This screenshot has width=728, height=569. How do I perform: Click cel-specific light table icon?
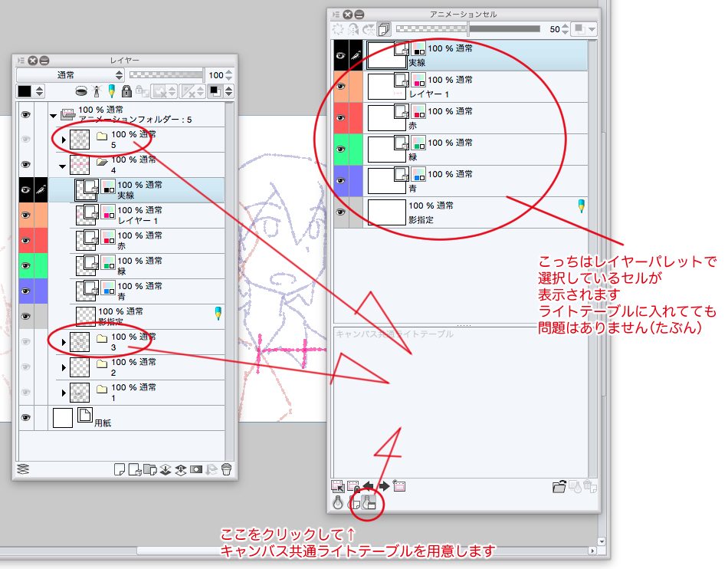pos(354,502)
